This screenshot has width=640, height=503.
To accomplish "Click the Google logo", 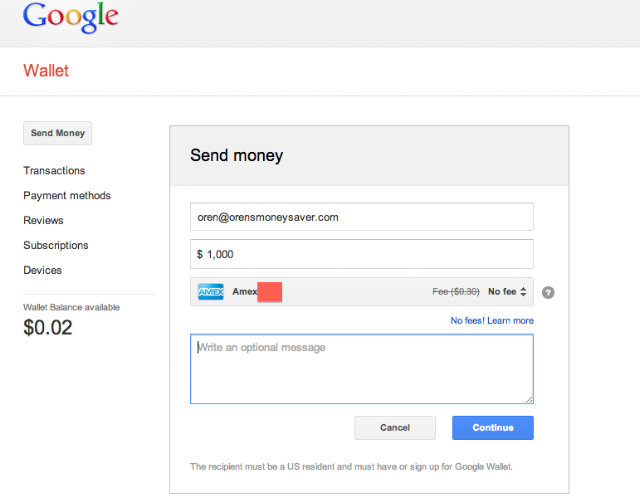I will (71, 17).
